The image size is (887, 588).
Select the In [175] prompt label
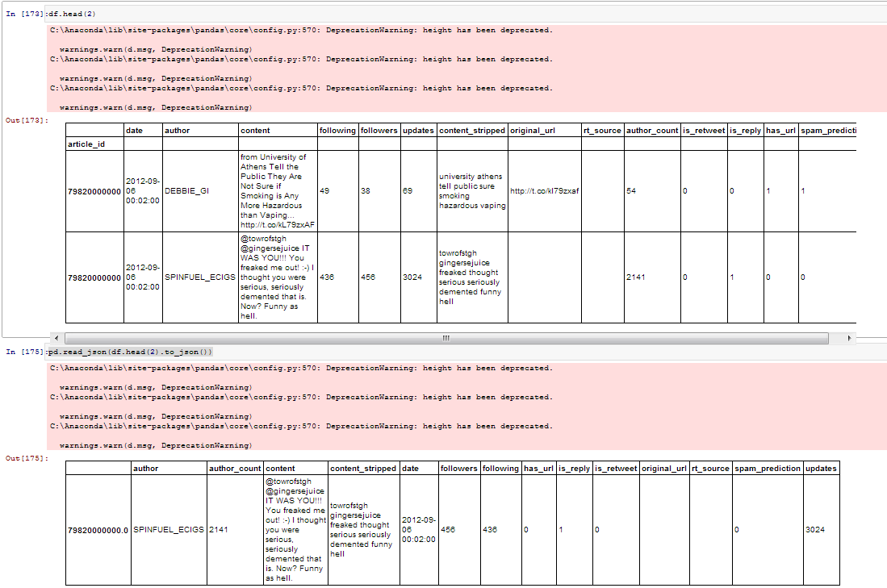(24, 352)
